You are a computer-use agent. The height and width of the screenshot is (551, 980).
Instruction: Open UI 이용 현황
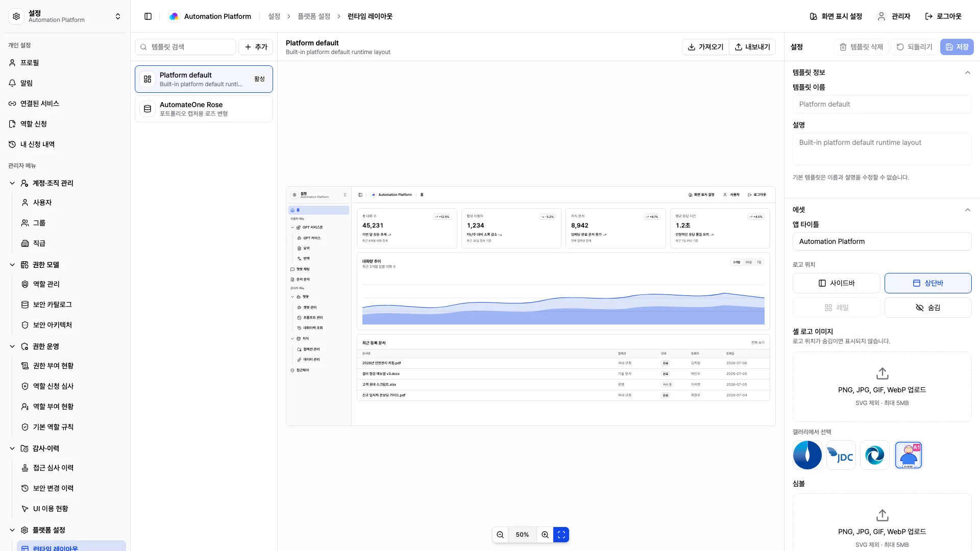(x=71, y=509)
